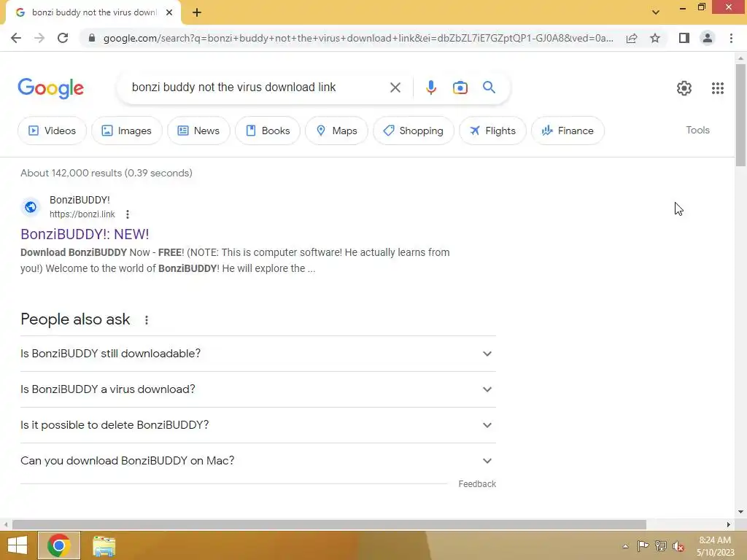The width and height of the screenshot is (747, 560).
Task: Expand "Is it possible to delete BonziBUDDY?"
Action: 258,425
